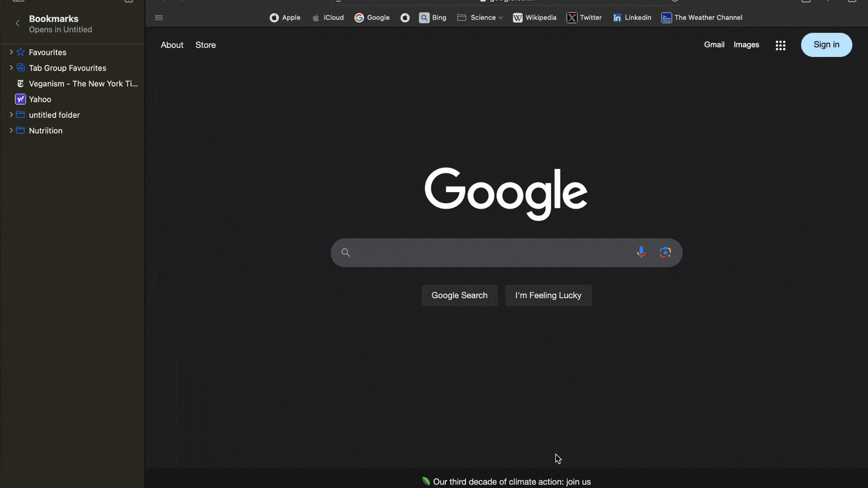This screenshot has height=488, width=868.
Task: Open the Bing favourite bookmark
Action: click(x=433, y=18)
